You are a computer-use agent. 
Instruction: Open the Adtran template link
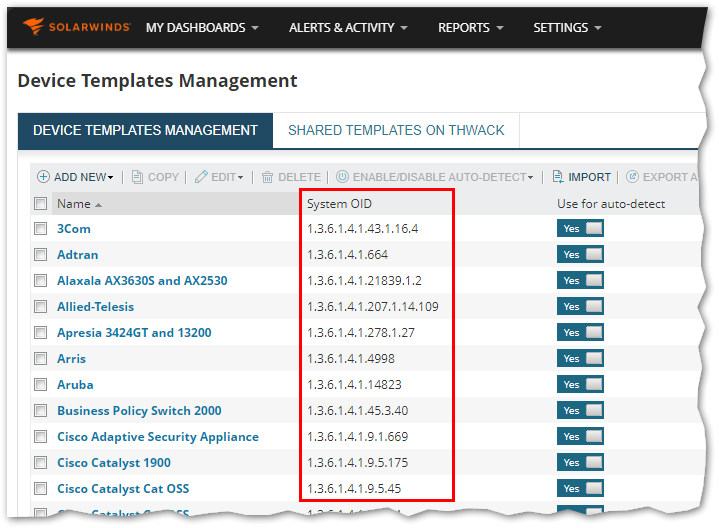point(77,255)
